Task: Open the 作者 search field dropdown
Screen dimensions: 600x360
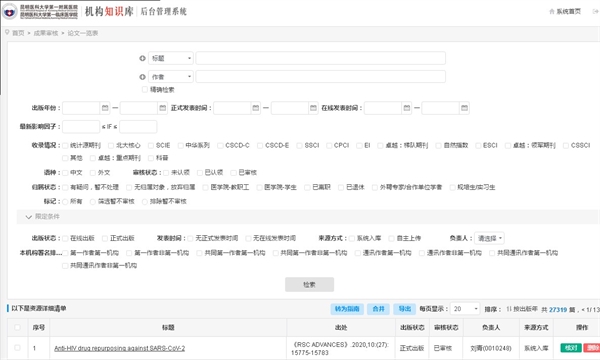Action: tap(171, 77)
